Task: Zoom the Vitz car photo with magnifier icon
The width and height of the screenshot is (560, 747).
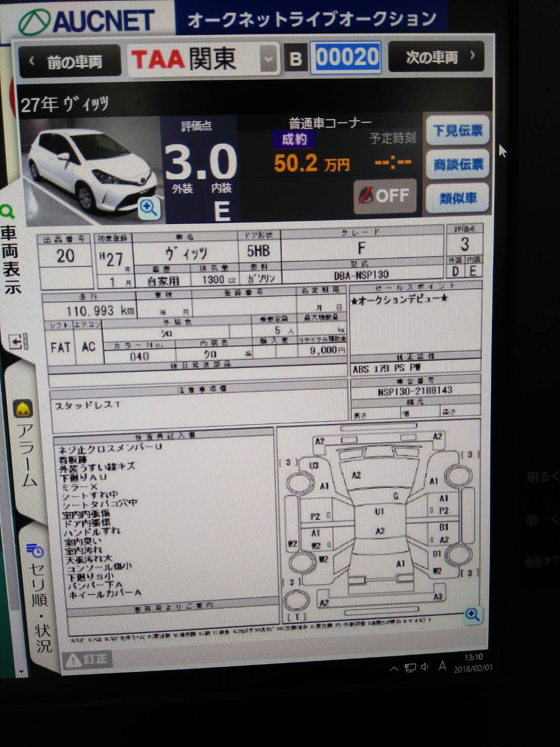Action: coord(148,207)
